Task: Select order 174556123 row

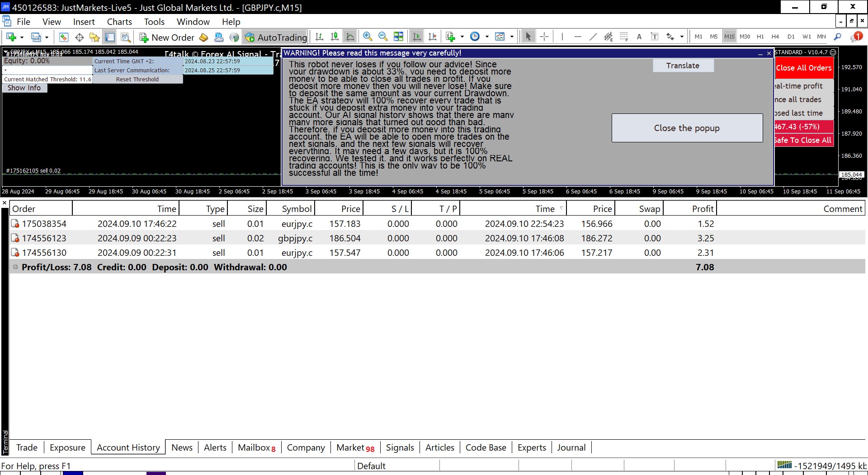Action: click(437, 238)
